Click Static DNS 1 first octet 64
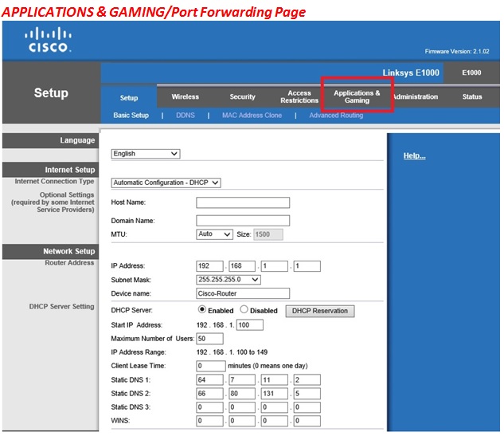Image resolution: width=504 pixels, height=436 pixels. point(209,379)
